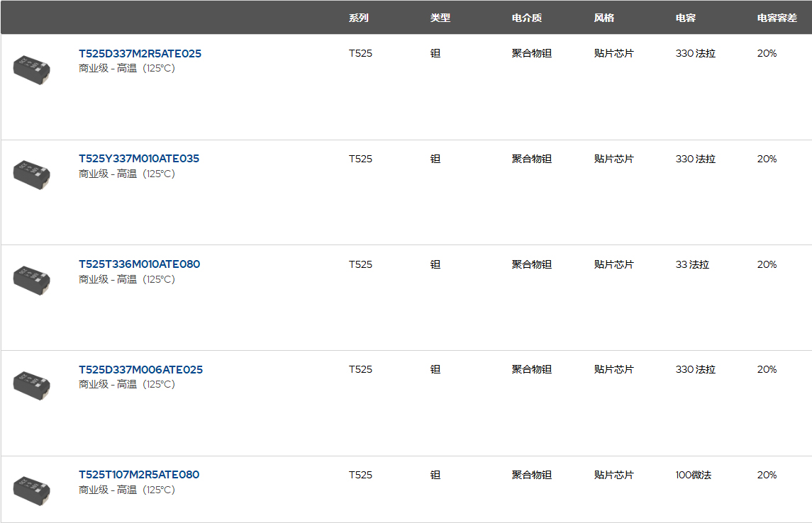Click the 100微法 capacitance cell
This screenshot has width=812, height=523.
pyautogui.click(x=694, y=475)
